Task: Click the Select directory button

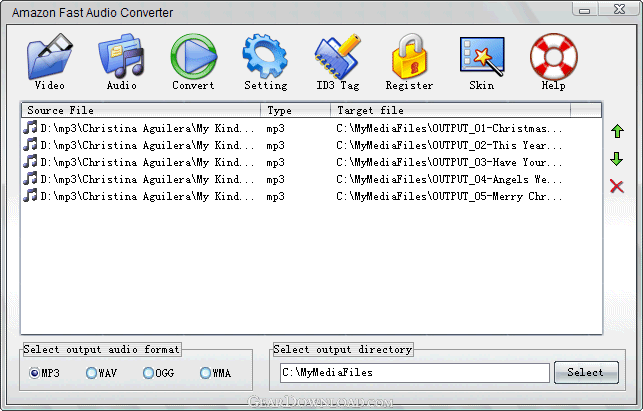Action: 586,372
